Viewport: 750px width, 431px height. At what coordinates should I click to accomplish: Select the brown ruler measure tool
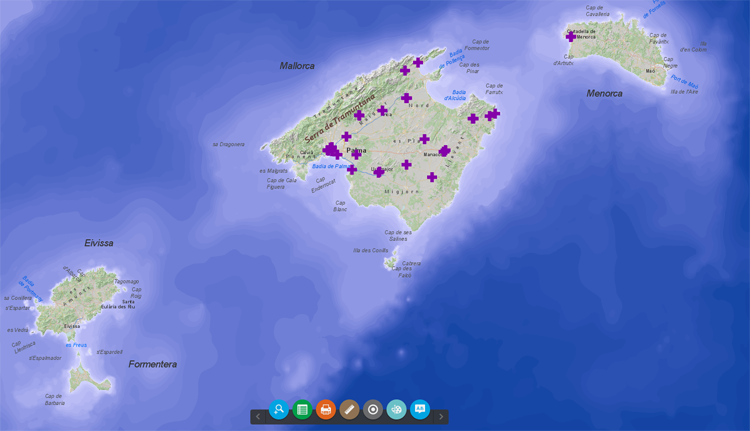coord(349,409)
